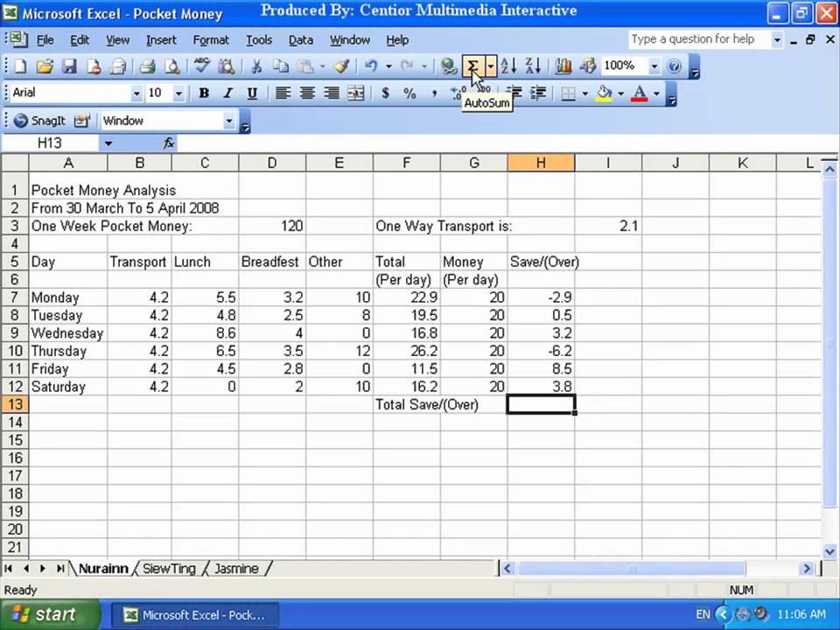Open the Font name dropdown showing Arial
This screenshot has height=630, width=840.
136,94
